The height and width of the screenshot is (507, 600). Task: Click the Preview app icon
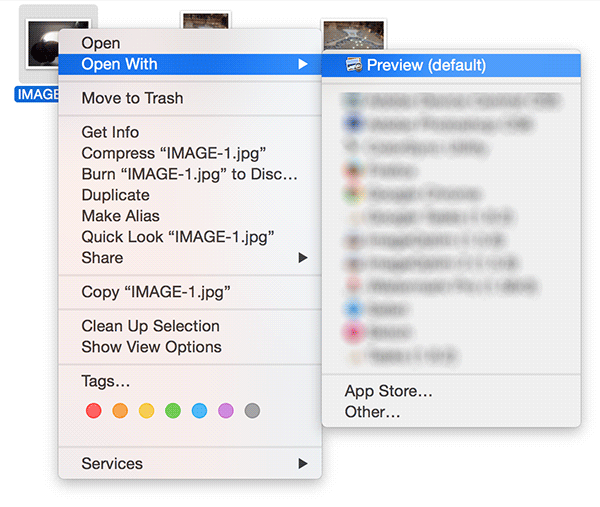354,65
